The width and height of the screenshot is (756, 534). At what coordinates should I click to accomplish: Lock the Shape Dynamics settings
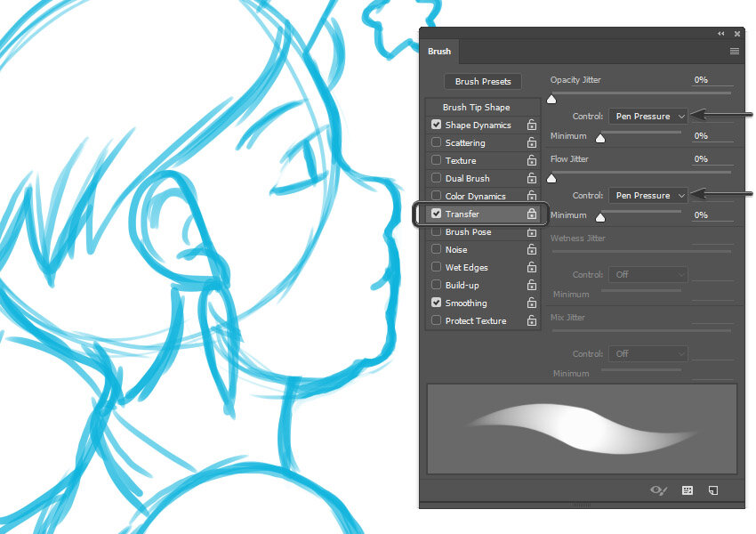[x=531, y=125]
